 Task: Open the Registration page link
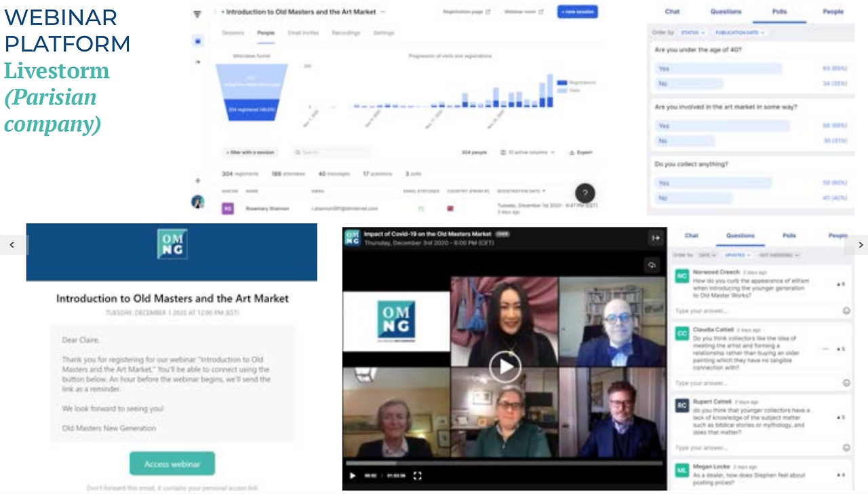pyautogui.click(x=467, y=12)
